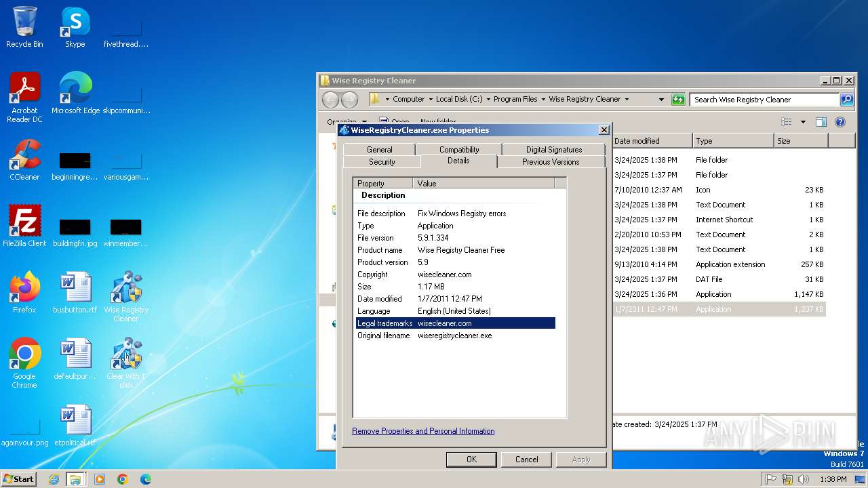The width and height of the screenshot is (868, 488).
Task: Open etpolitical.rtf desktop file
Action: coord(75,425)
